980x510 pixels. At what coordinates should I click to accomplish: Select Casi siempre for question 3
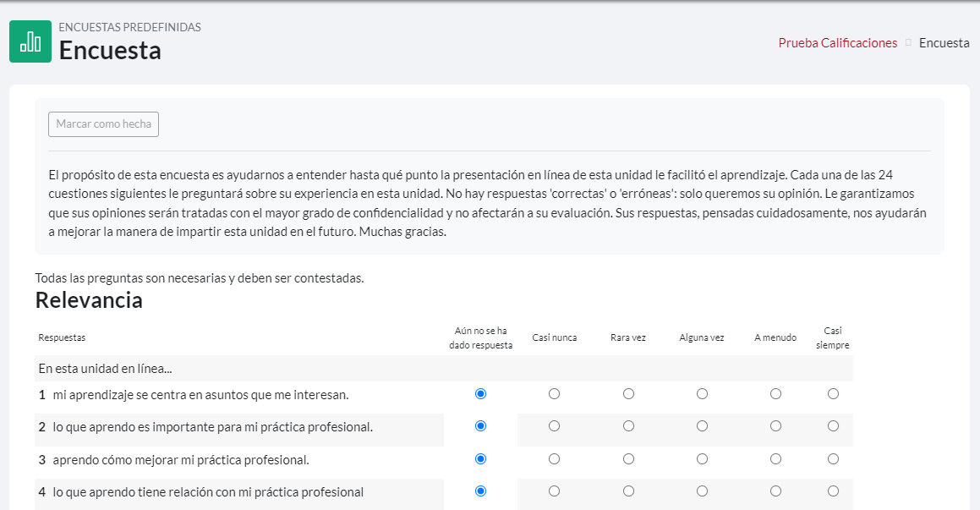(833, 459)
